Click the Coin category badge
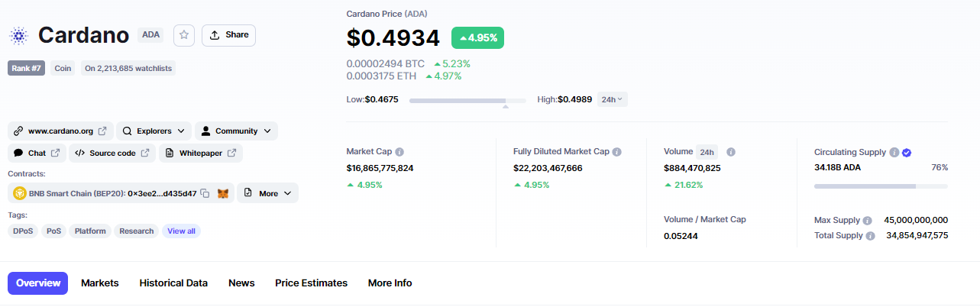The height and width of the screenshot is (307, 980). coord(63,68)
